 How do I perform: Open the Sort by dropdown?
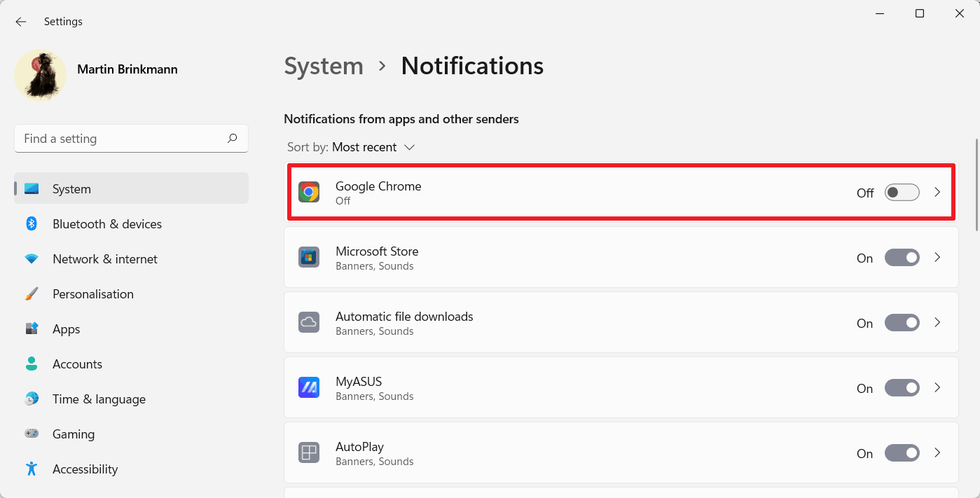373,147
